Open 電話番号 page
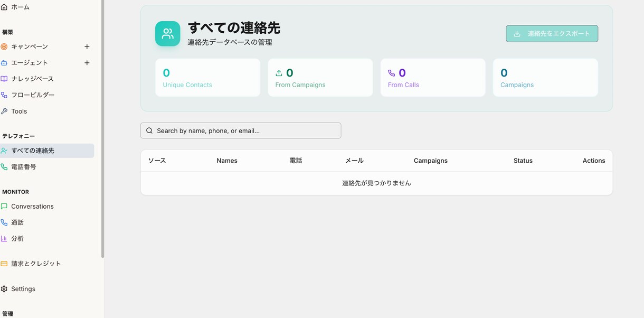Screen dimensions: 644x318 point(24,167)
